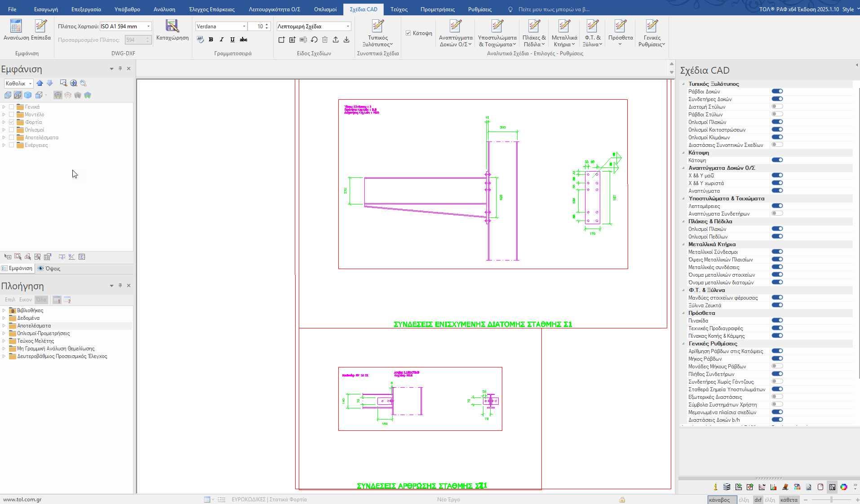Viewport: 860px width, 504px height.
Task: Toggle italic text formatting
Action: point(222,40)
